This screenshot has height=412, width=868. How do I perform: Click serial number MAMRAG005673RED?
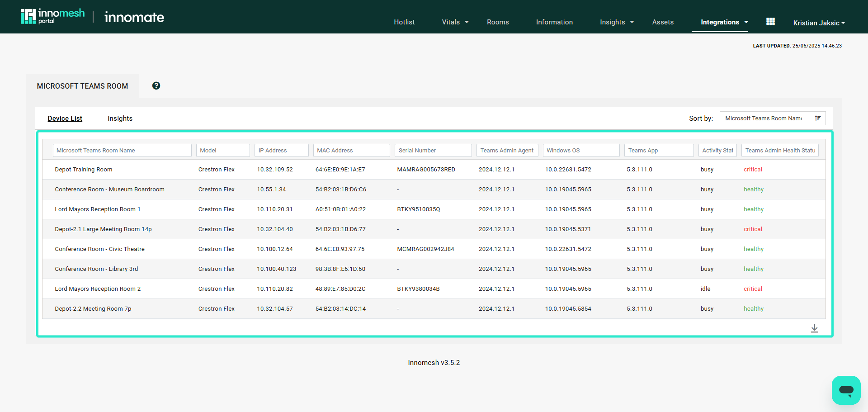[x=426, y=170]
